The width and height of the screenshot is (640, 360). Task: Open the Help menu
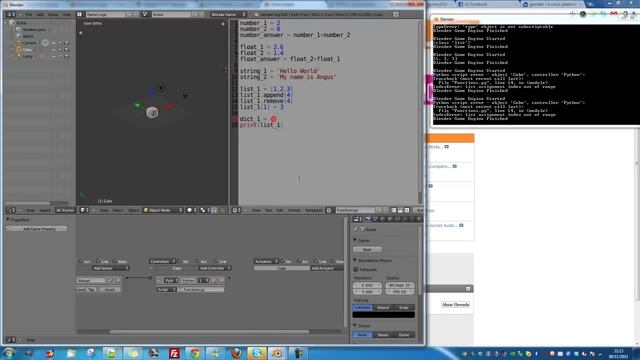67,14
